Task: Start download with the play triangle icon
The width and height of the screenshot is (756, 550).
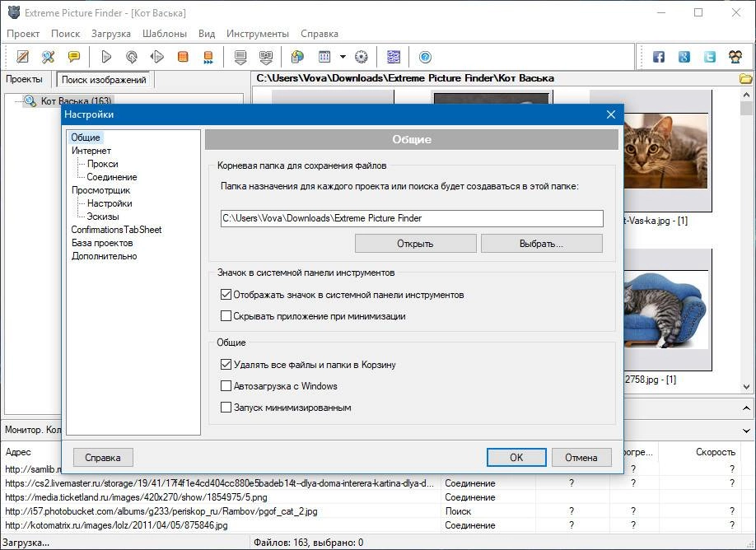Action: tap(106, 57)
